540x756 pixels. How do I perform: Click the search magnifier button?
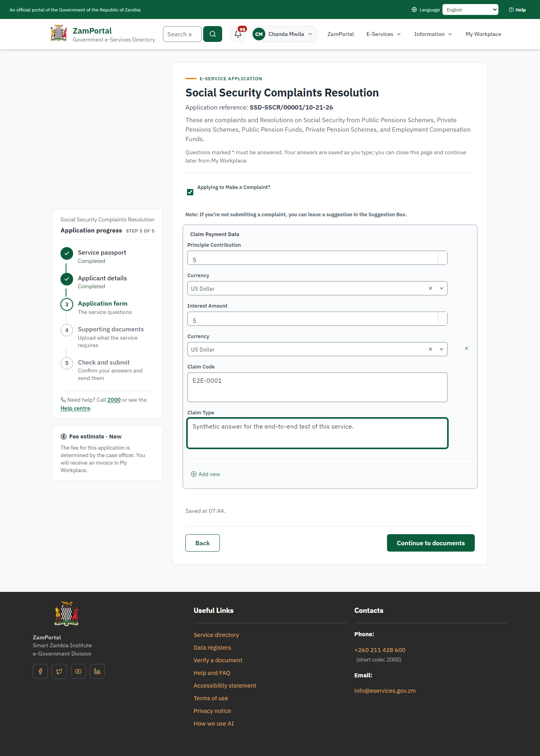213,34
